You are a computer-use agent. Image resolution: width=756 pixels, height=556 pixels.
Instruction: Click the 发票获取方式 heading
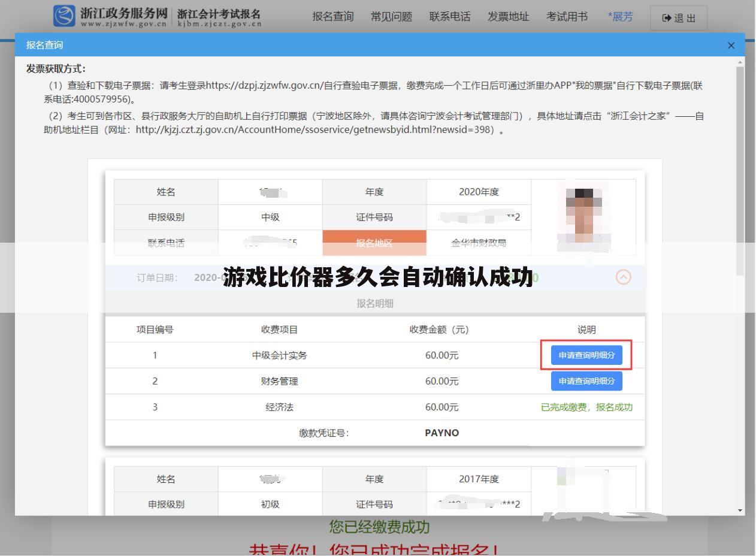point(56,68)
